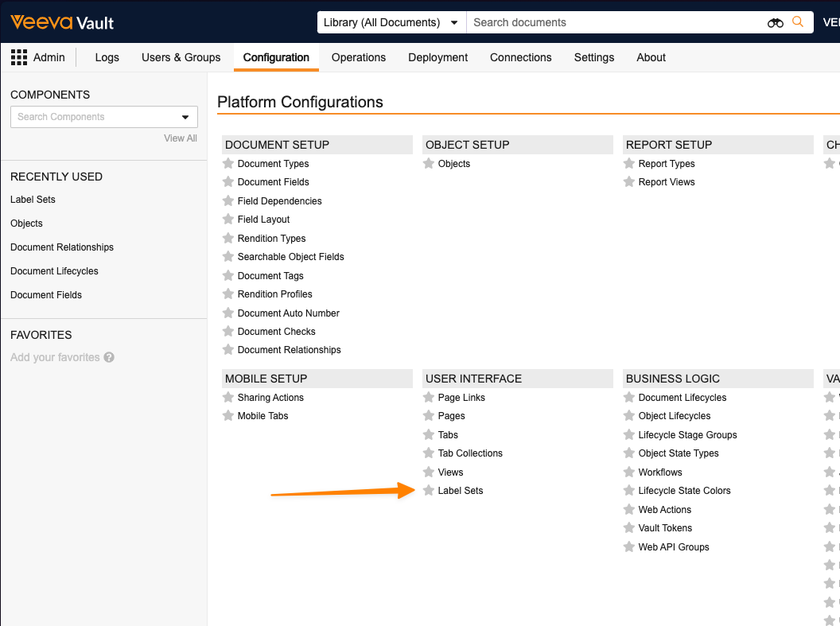Click star next to Object Lifecycles
Screen dimensions: 840x626
coord(629,415)
